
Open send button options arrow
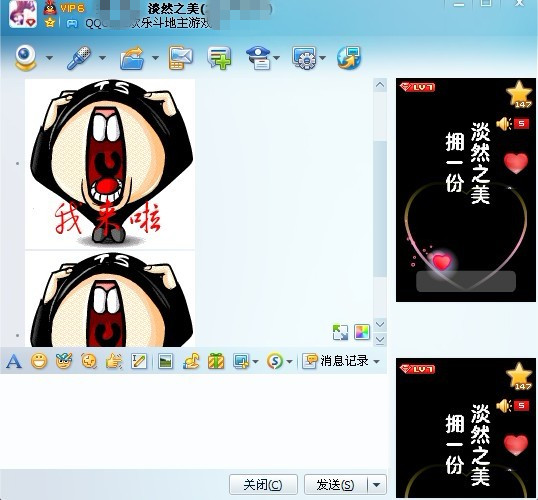coord(376,485)
